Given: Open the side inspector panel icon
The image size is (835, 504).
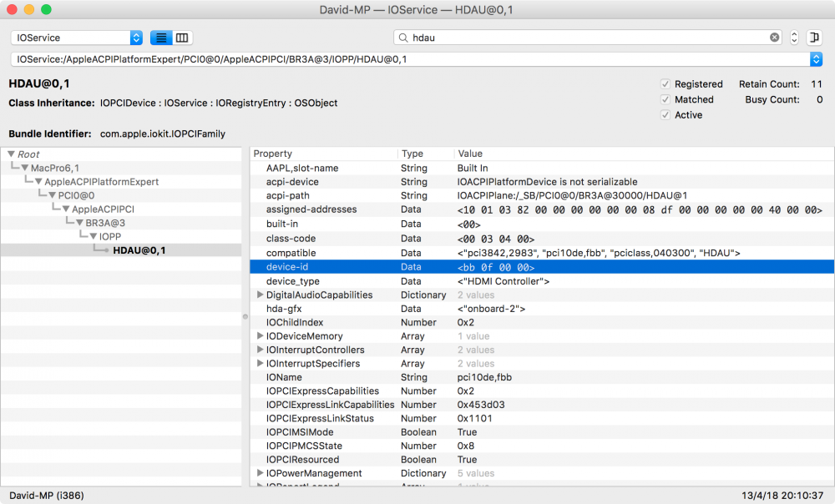Looking at the screenshot, I should (814, 38).
